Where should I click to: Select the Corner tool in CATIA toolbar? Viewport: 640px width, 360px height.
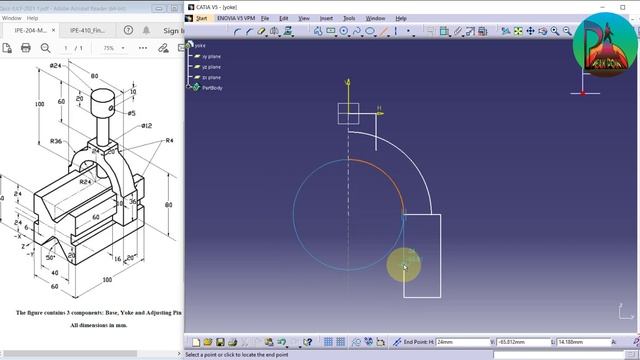pos(238,31)
